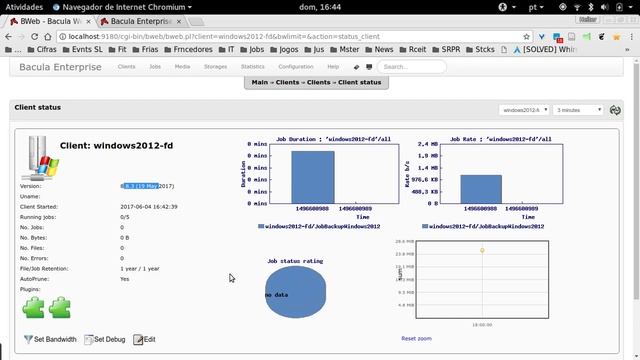Image resolution: width=640 pixels, height=360 pixels.
Task: Open the Evnts SL bookmark folder
Action: [82, 49]
